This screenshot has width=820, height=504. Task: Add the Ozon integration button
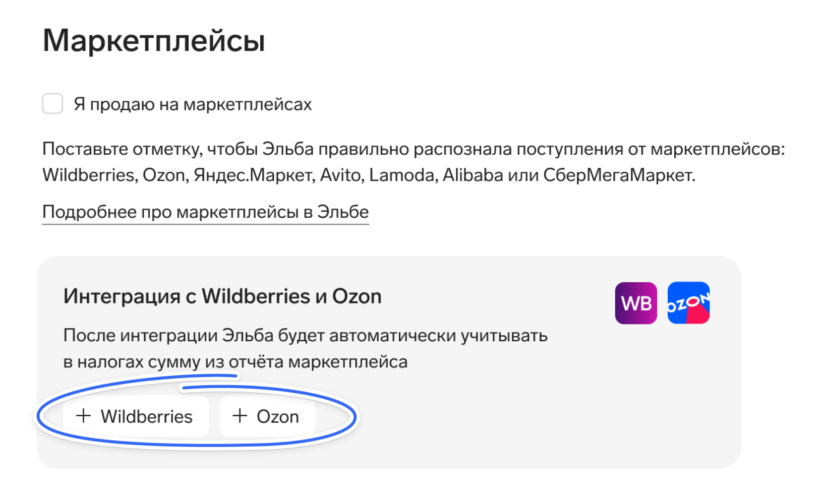(x=267, y=416)
